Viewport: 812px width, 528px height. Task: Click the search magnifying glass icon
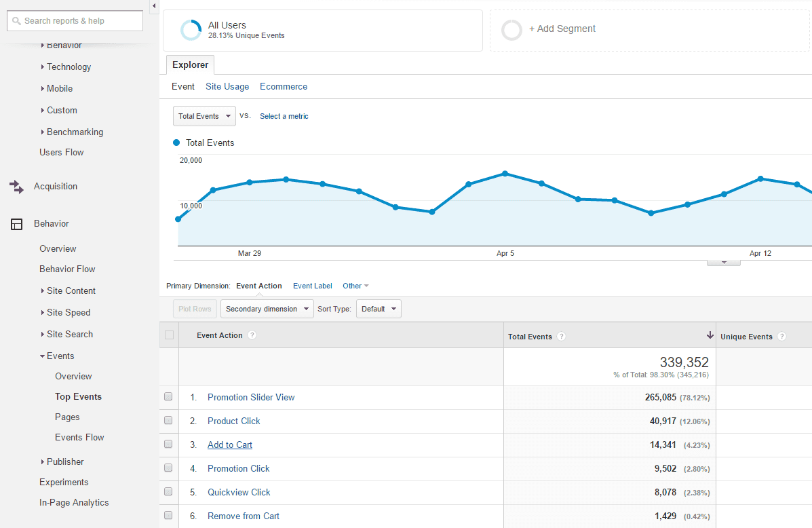pos(15,20)
